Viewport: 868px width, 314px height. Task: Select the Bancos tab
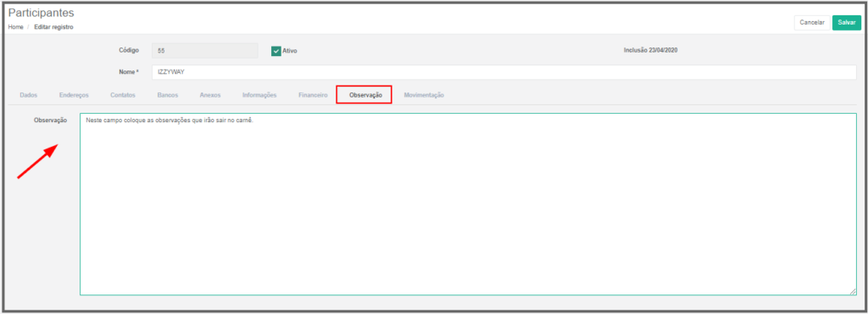168,95
